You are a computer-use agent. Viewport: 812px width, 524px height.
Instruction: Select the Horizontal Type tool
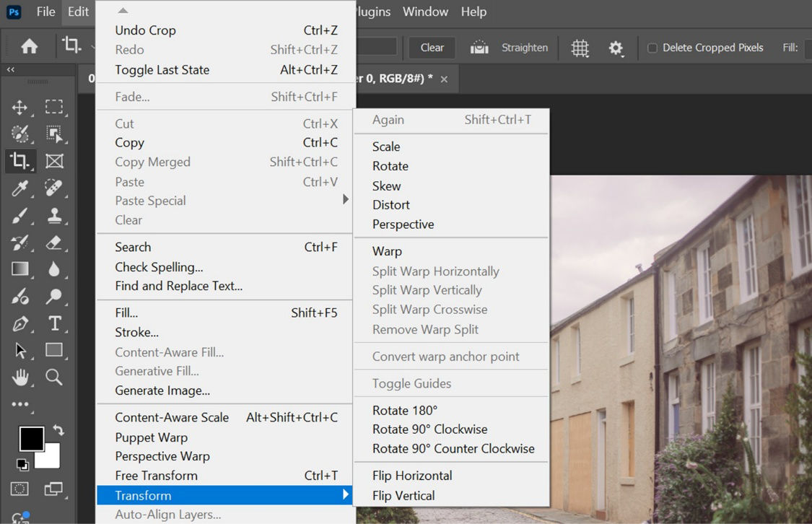coord(53,323)
